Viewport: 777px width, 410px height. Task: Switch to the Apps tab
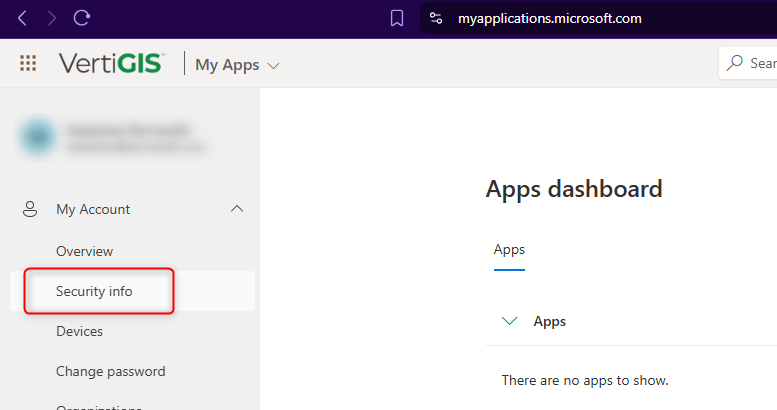point(509,250)
